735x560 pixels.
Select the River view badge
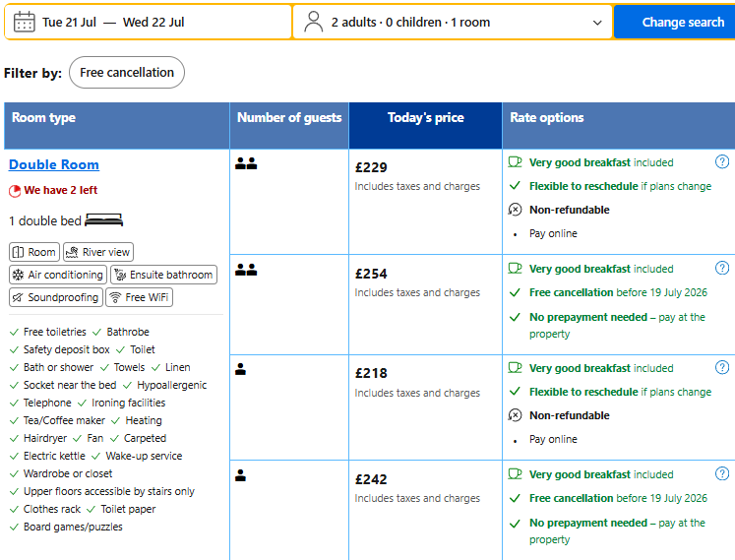(x=98, y=252)
